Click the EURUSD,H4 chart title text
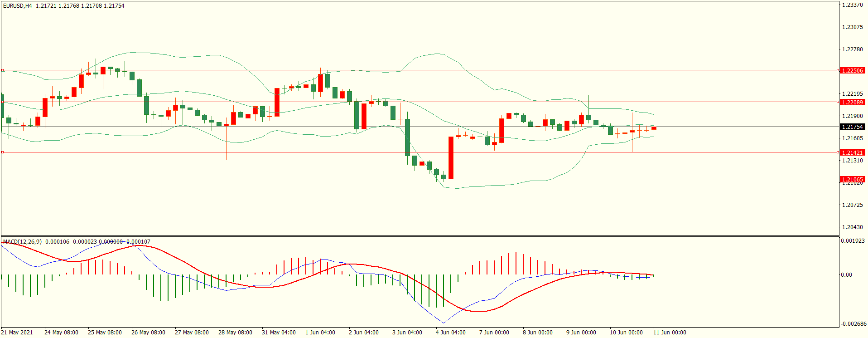Viewport: 868px width, 338px height. pyautogui.click(x=18, y=6)
